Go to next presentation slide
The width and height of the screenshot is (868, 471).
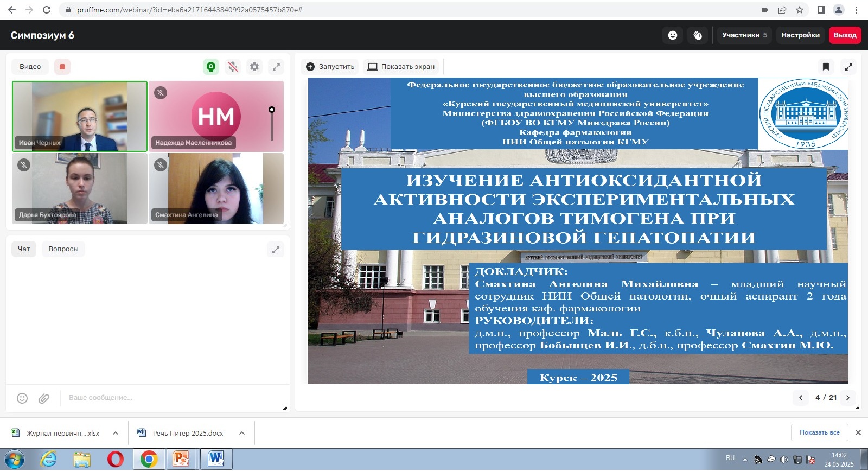pyautogui.click(x=848, y=398)
